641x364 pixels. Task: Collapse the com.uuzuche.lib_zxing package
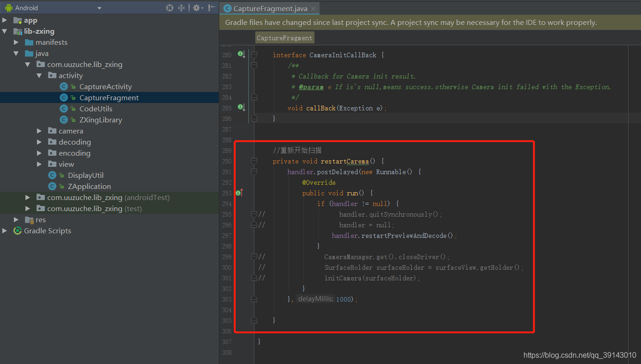[28, 65]
